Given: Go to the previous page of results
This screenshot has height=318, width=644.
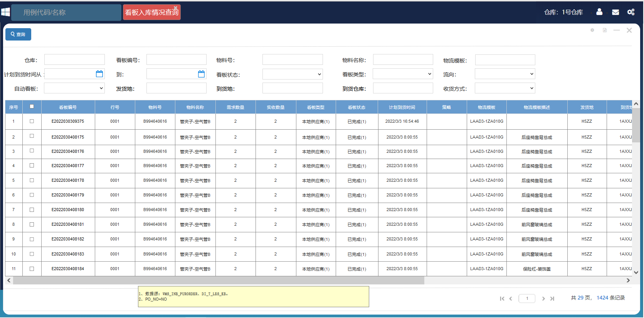Looking at the screenshot, I should pos(511,298).
